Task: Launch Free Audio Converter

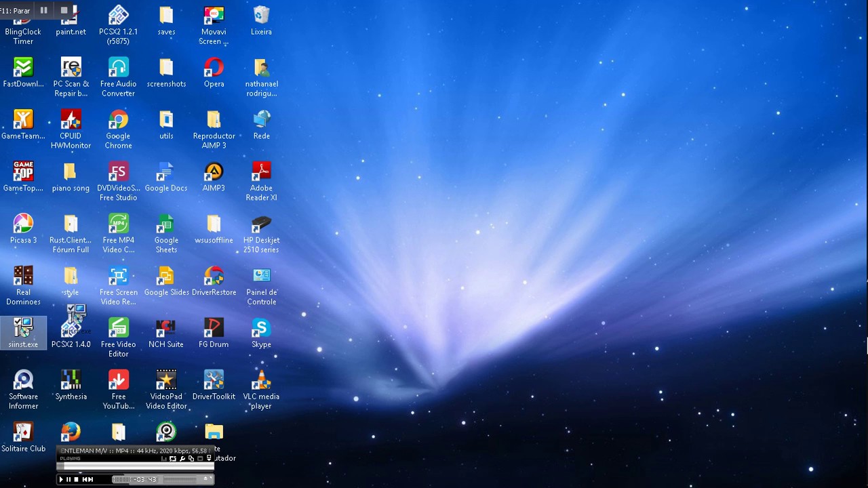Action: point(118,77)
